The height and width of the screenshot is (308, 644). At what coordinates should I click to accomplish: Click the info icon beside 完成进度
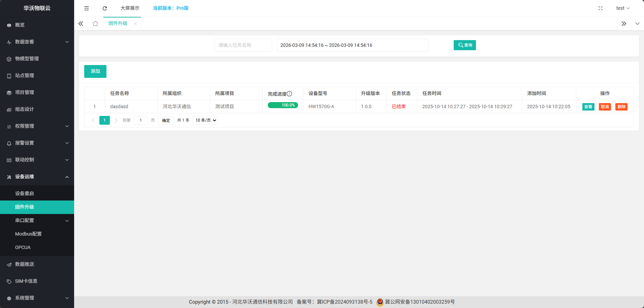tap(289, 94)
